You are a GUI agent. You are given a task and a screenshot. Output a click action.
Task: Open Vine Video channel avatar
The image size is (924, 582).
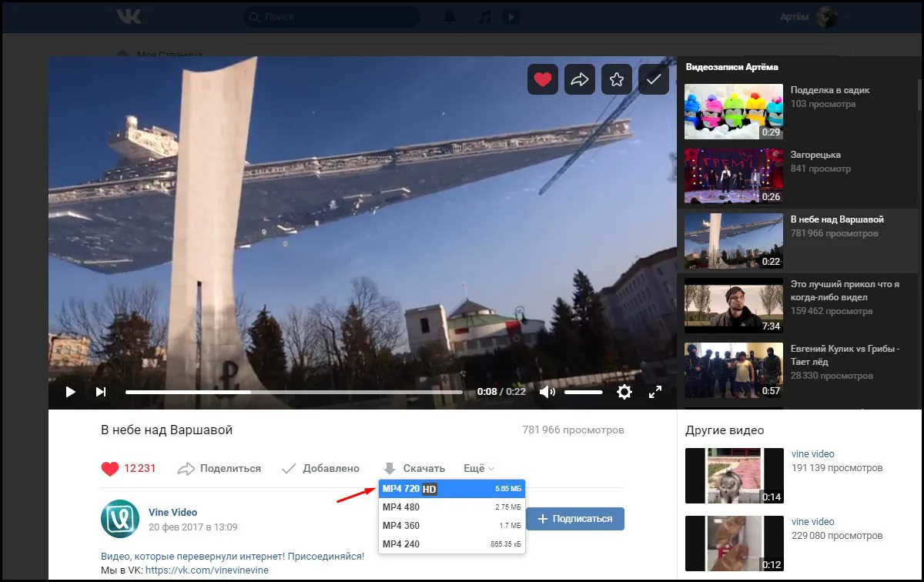pyautogui.click(x=120, y=519)
